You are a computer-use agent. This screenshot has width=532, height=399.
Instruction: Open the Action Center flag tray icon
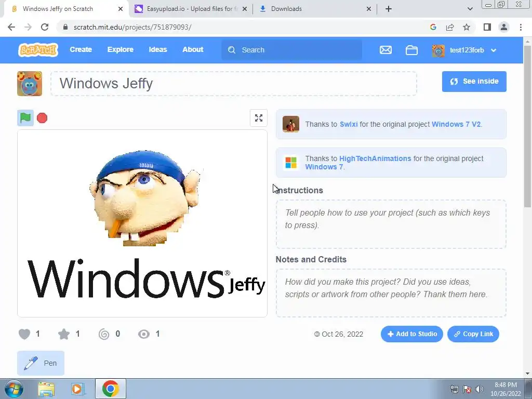click(x=467, y=389)
